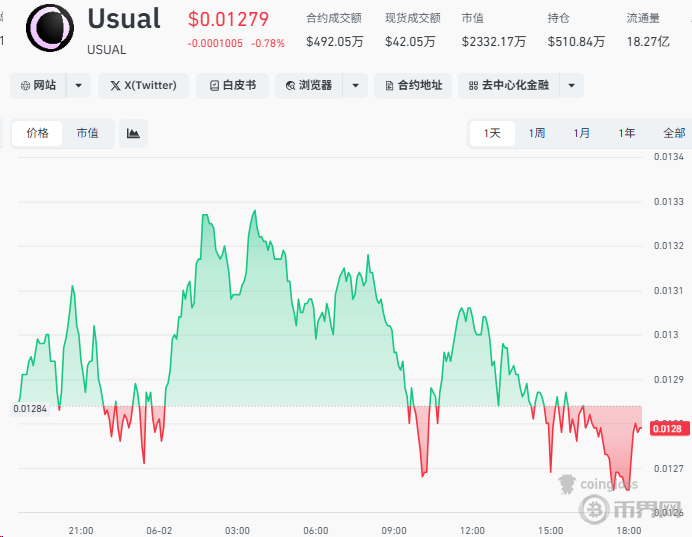The image size is (692, 537).
Task: Click the 合约地址 contract address button
Action: (x=413, y=86)
